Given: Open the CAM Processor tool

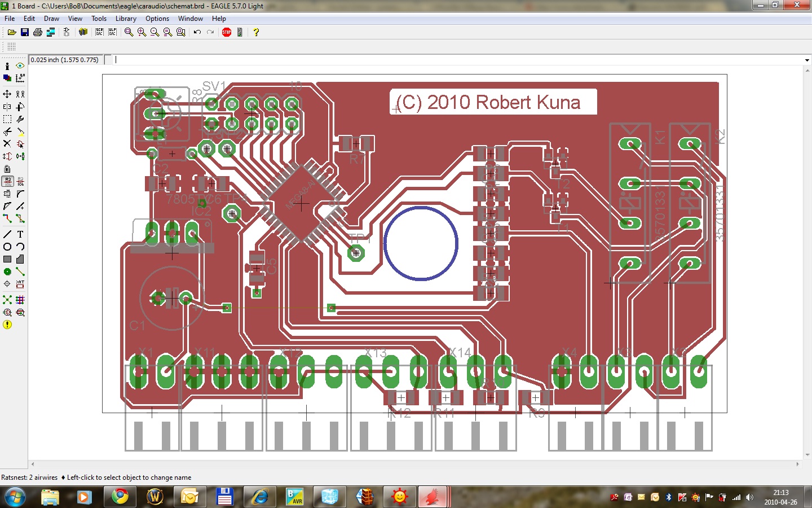Looking at the screenshot, I should tap(51, 32).
